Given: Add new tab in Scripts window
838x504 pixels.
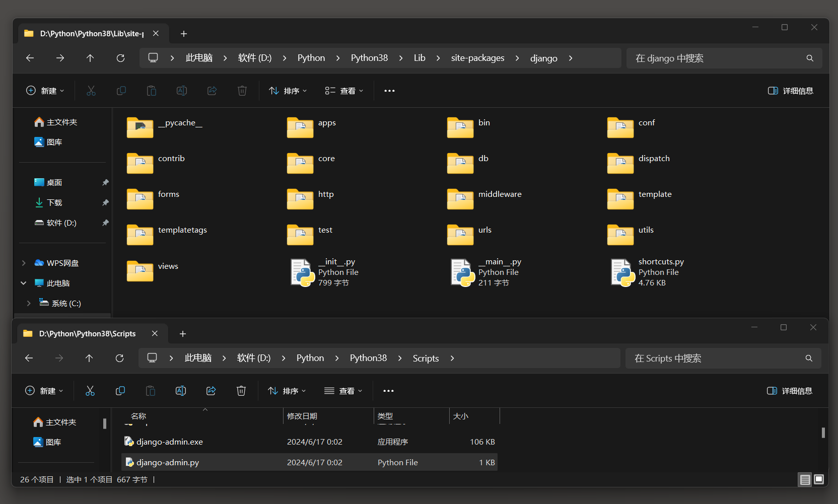Looking at the screenshot, I should click(x=183, y=333).
